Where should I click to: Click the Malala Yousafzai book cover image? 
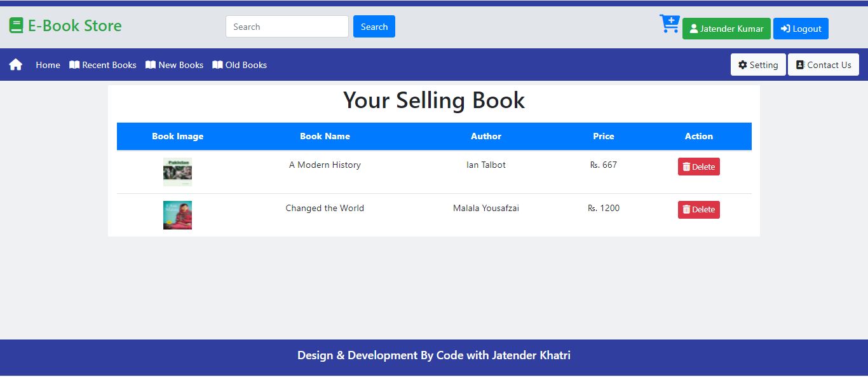(x=177, y=215)
